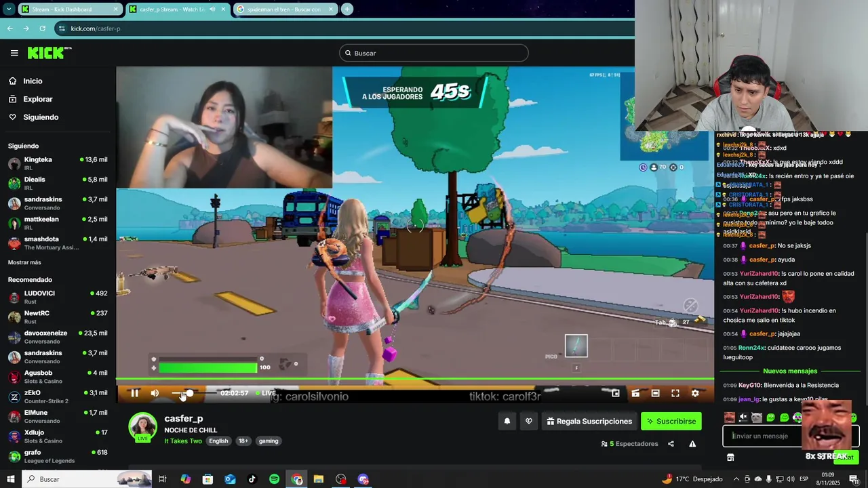Expand Mostrar más followed channels
This screenshot has width=868, height=488.
(x=24, y=262)
